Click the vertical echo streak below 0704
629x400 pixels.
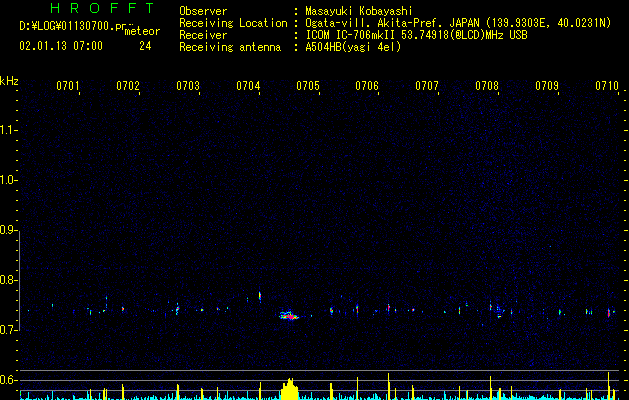coord(260,297)
